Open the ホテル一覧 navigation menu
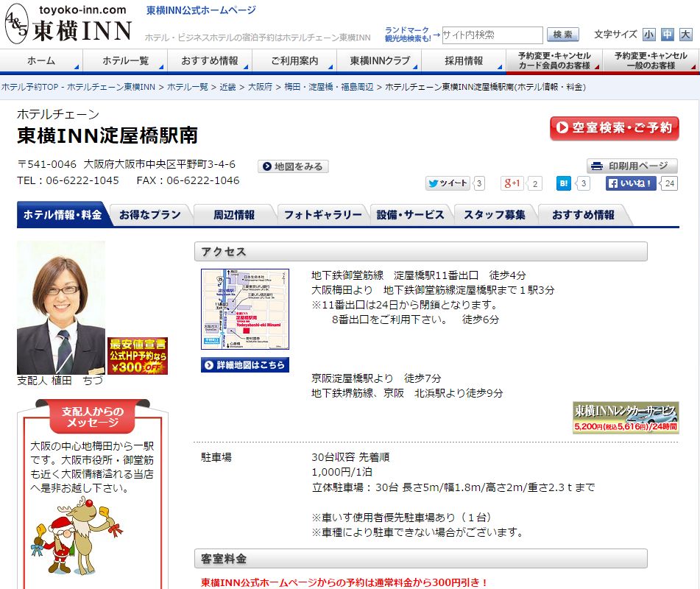This screenshot has height=589, width=700. [125, 60]
